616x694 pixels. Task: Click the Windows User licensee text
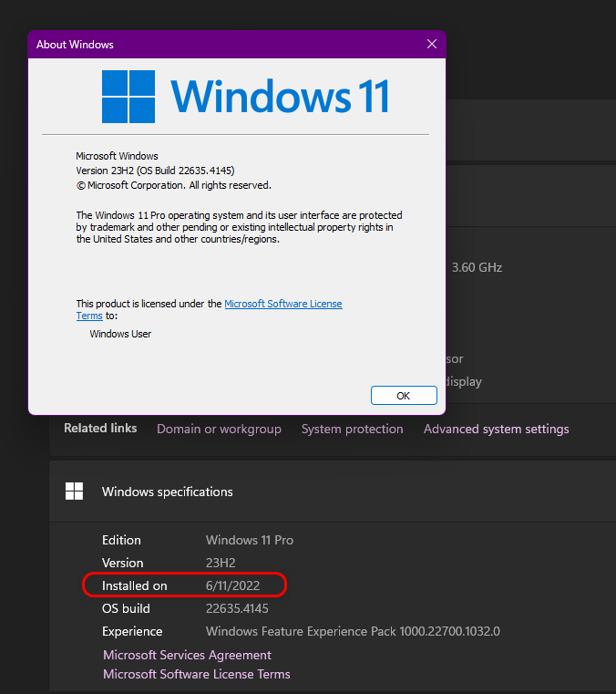pos(120,334)
